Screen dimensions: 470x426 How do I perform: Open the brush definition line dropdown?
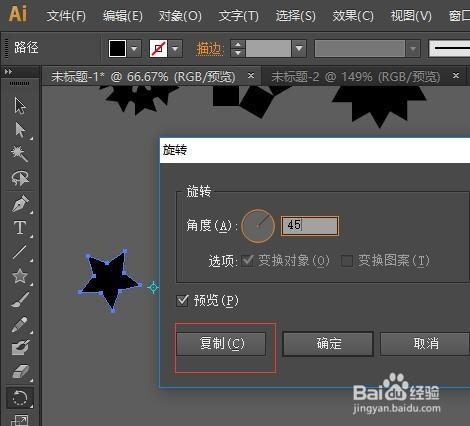449,49
